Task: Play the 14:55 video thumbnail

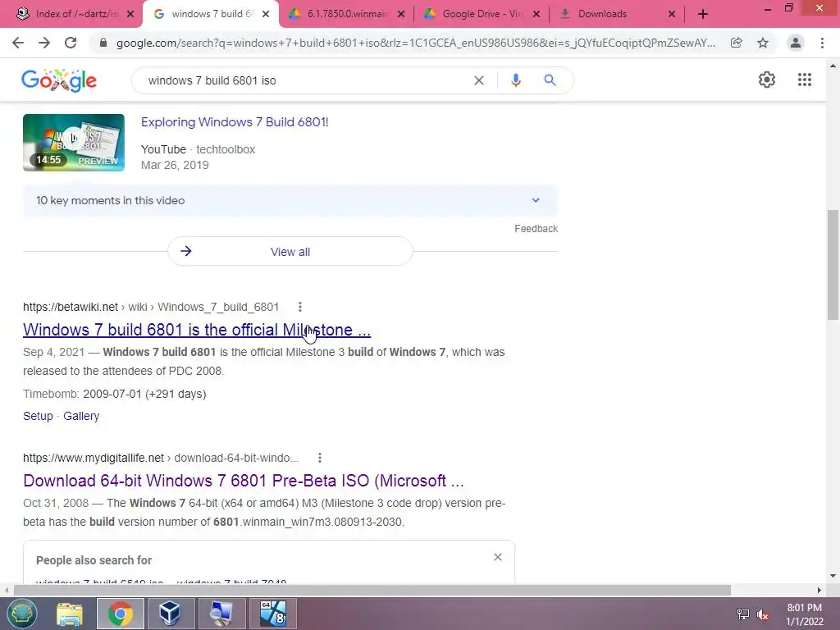Action: tap(73, 143)
